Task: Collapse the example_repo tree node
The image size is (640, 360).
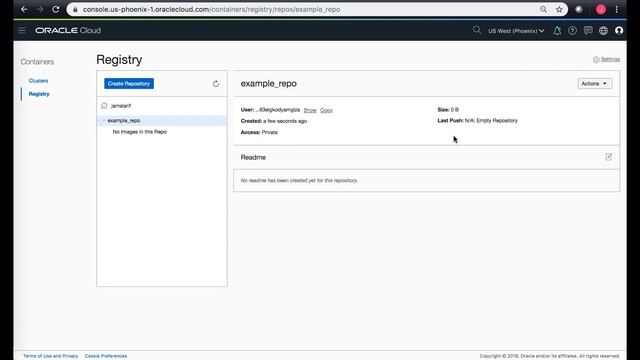Action: point(104,120)
